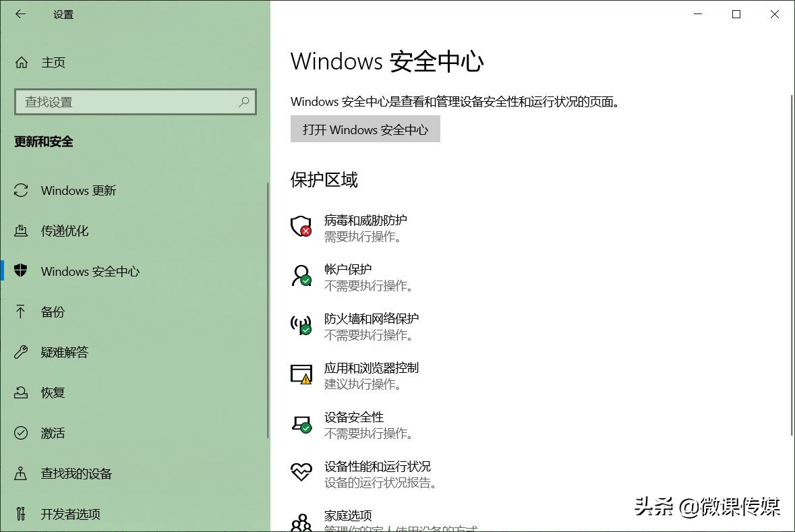Click the 激活 checkmark icon
The image size is (795, 532).
coord(21,433)
